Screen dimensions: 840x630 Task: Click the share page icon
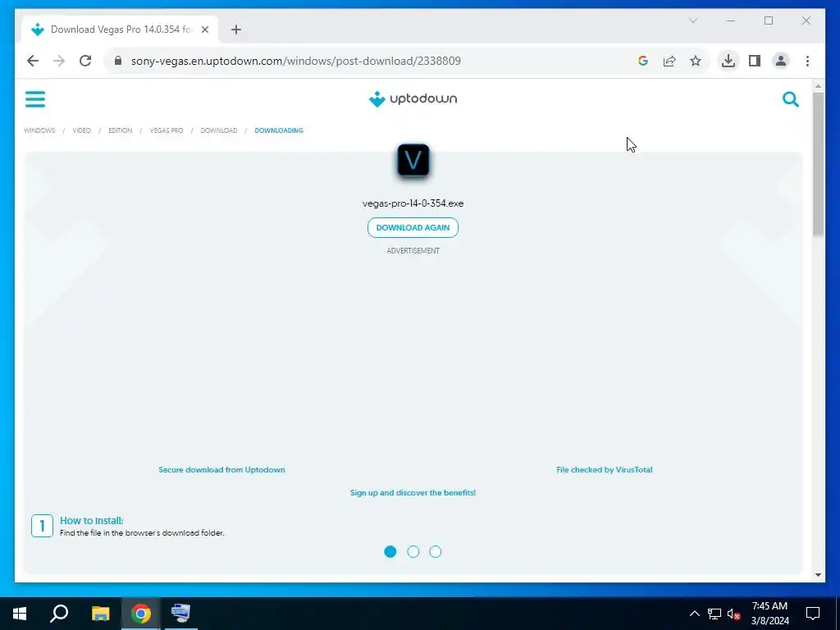tap(669, 61)
